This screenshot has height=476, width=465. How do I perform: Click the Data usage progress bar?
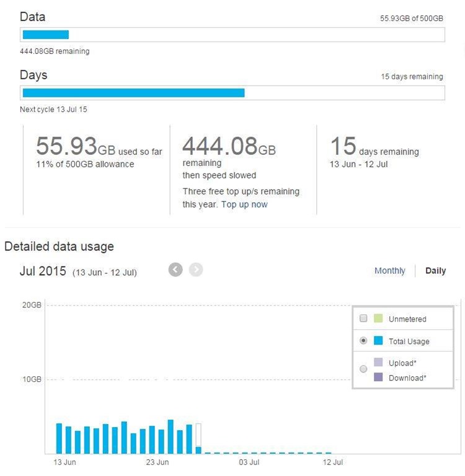tap(232, 35)
